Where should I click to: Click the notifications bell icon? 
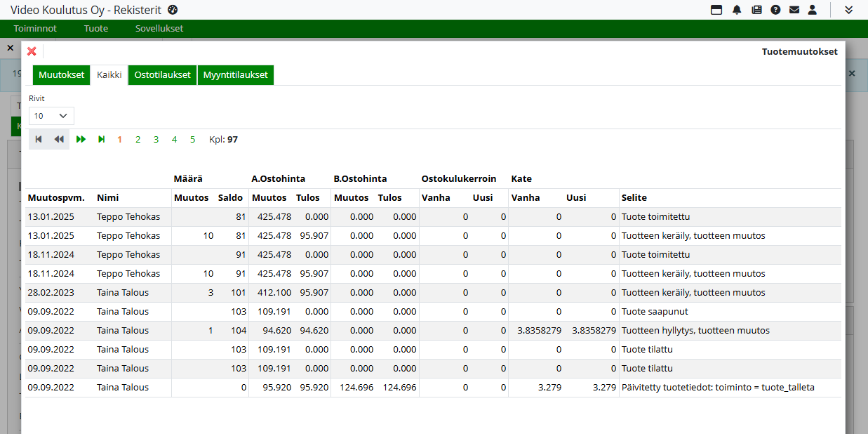[737, 10]
